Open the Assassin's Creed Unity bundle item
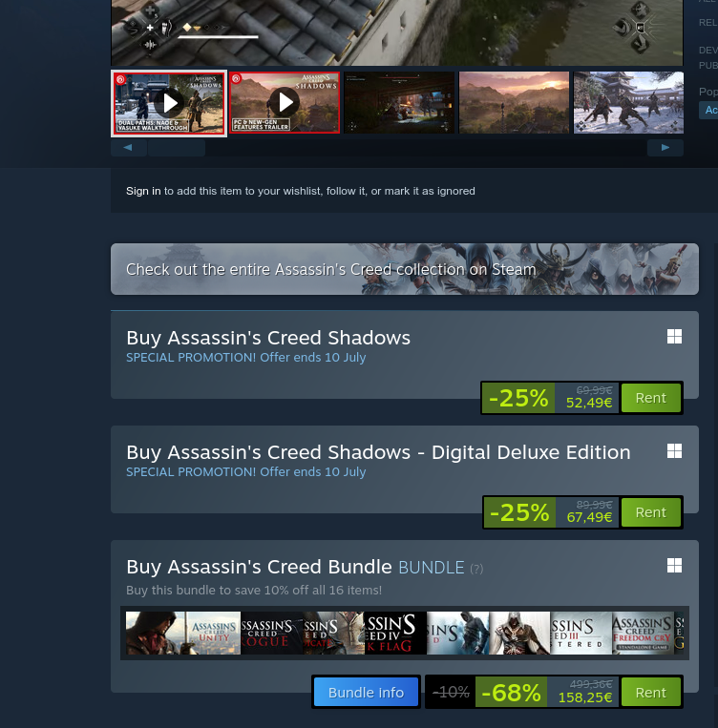 (x=213, y=634)
